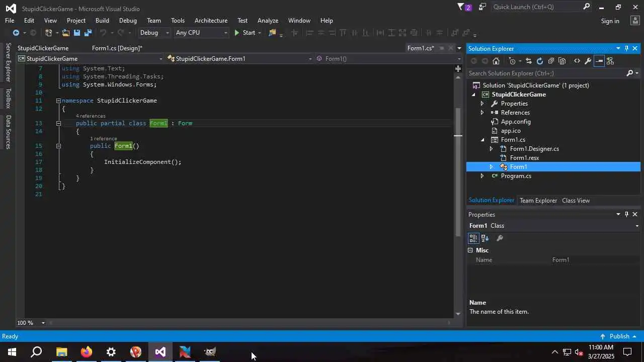Click the GIMP icon on taskbar
This screenshot has width=644, height=362.
(210, 352)
